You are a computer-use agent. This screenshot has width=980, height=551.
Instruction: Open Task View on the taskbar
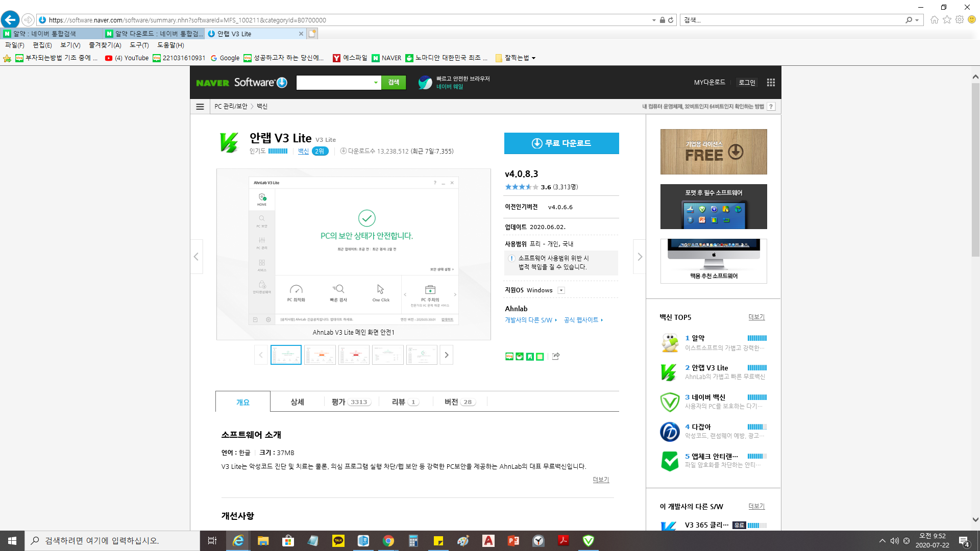coord(212,541)
